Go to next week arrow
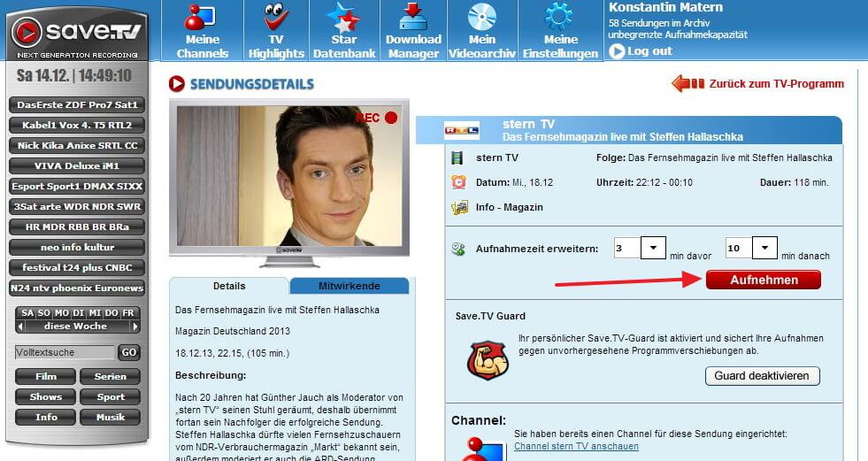 134,327
